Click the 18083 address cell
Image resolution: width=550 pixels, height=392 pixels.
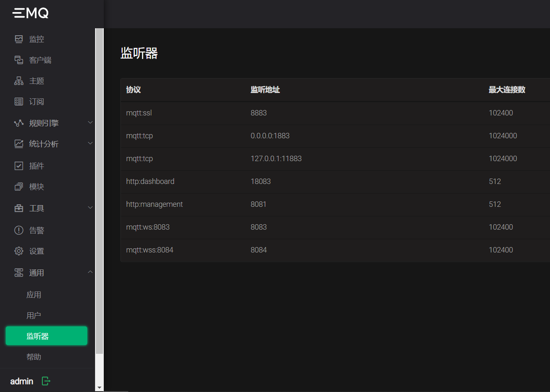261,181
